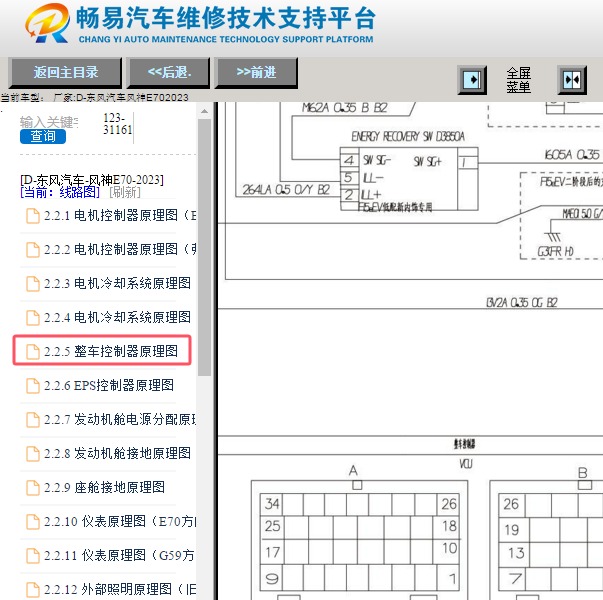Click the platform logo icon
The width and height of the screenshot is (603, 600).
click(x=48, y=23)
